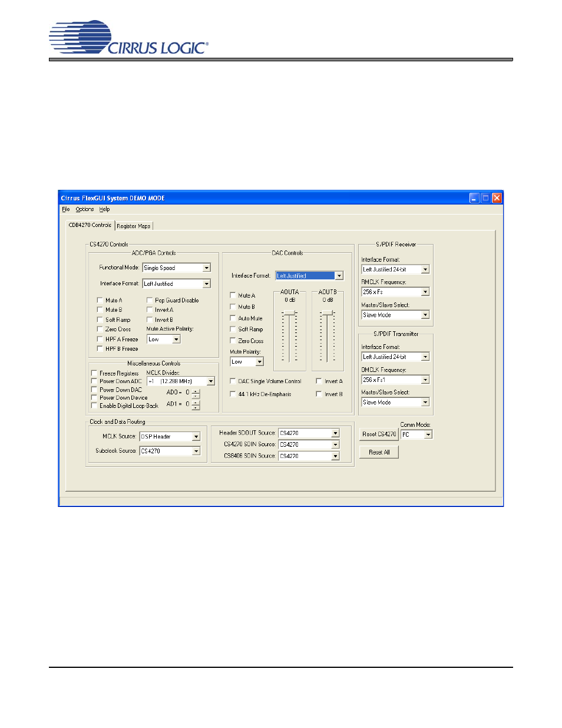
Task: Open the File menu
Action: (65, 209)
